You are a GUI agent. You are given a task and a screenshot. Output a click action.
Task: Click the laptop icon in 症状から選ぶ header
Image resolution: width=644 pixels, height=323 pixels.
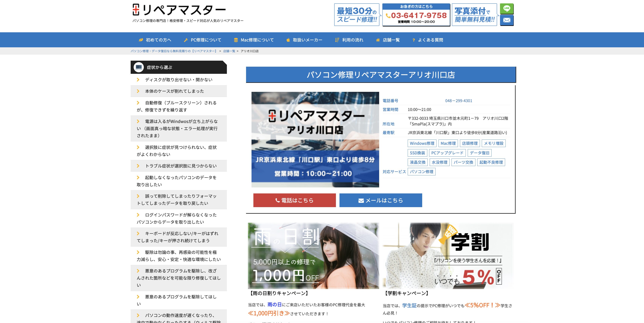(x=139, y=67)
